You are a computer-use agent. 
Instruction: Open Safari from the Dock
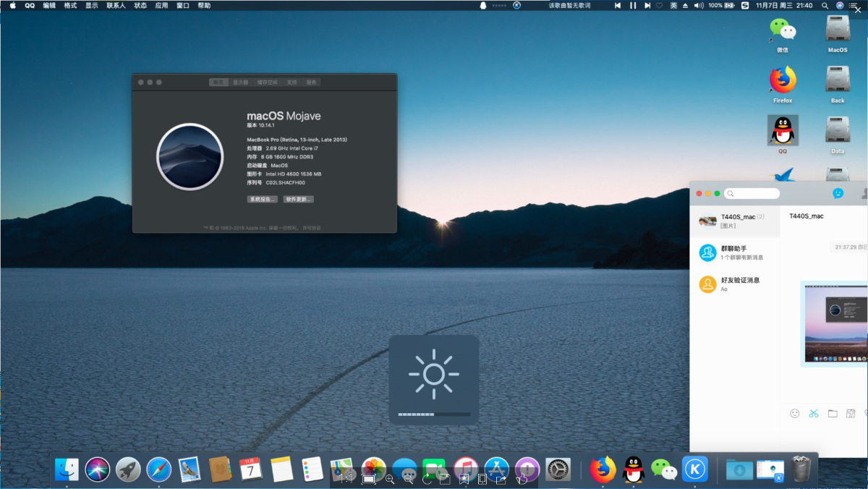[159, 469]
